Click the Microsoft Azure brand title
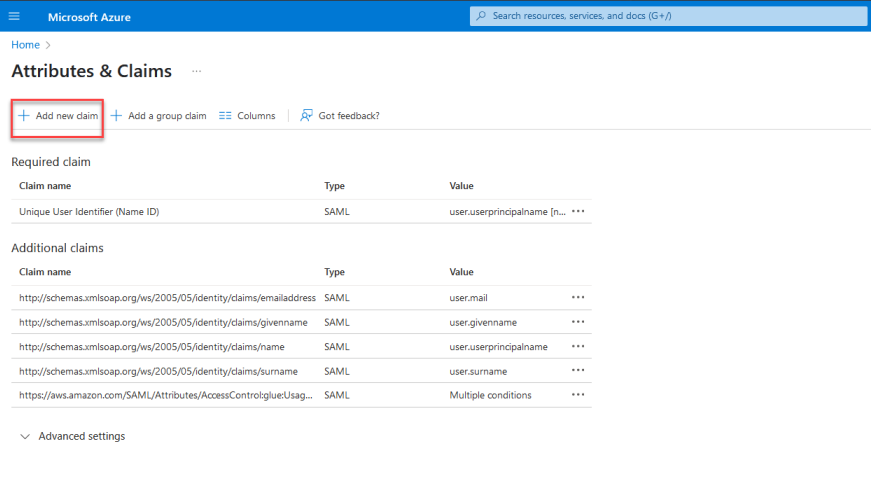Image resolution: width=871 pixels, height=478 pixels. tap(89, 17)
